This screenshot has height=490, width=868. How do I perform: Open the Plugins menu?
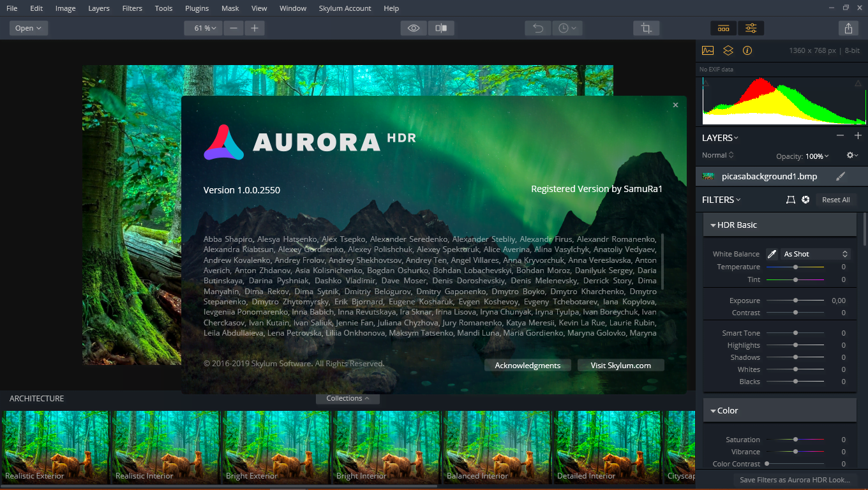pos(197,8)
